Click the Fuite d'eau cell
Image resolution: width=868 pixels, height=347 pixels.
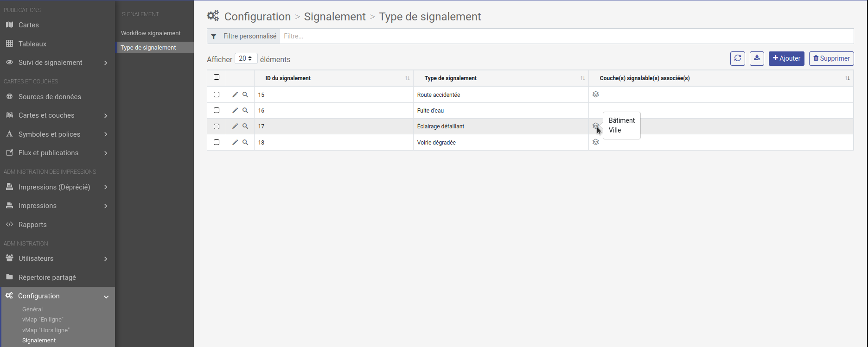click(x=501, y=110)
